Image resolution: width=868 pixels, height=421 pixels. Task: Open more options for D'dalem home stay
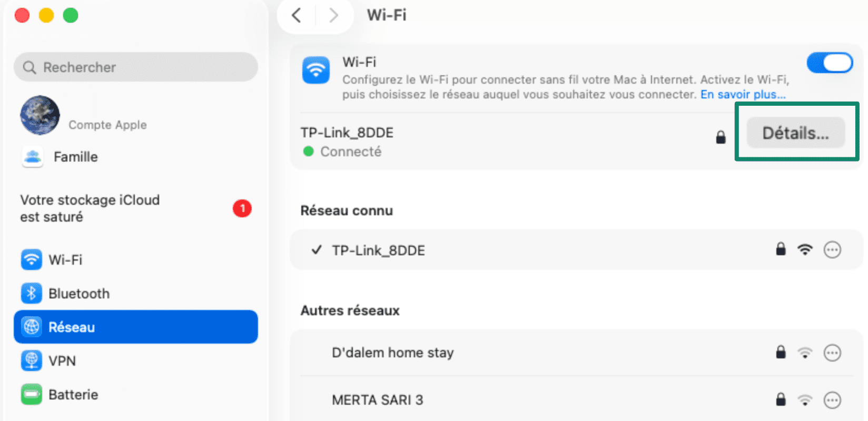(x=832, y=353)
